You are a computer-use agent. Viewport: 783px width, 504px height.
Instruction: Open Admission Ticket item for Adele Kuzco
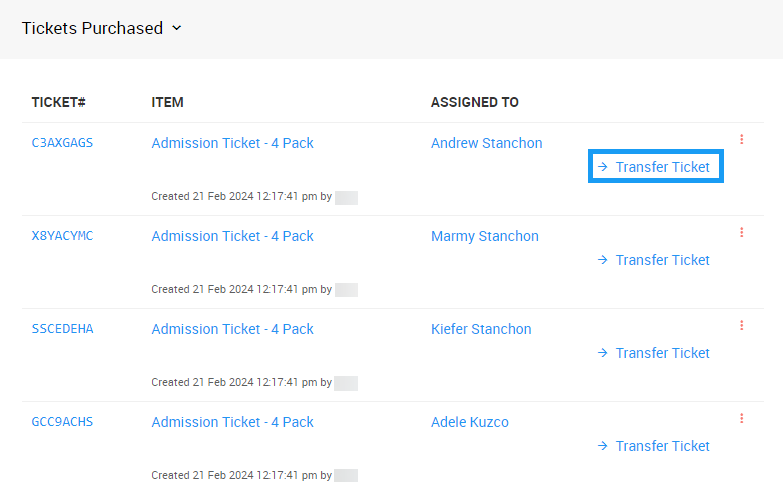232,422
